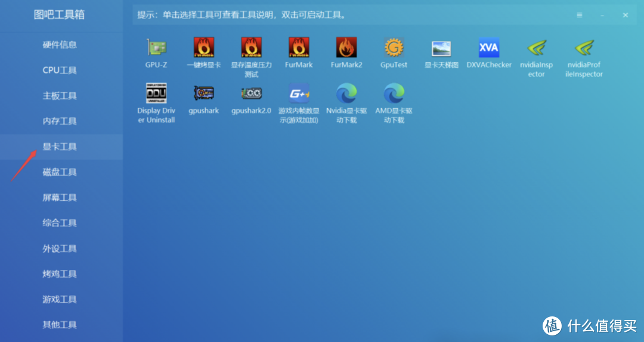Select the gpushark2.0 icon
Image resolution: width=644 pixels, height=342 pixels.
pyautogui.click(x=252, y=93)
